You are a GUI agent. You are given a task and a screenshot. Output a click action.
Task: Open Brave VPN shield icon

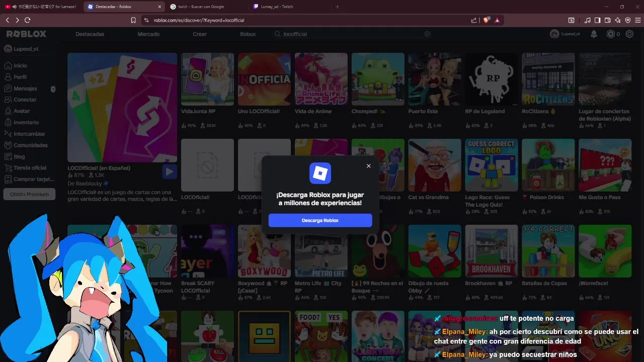628,20
